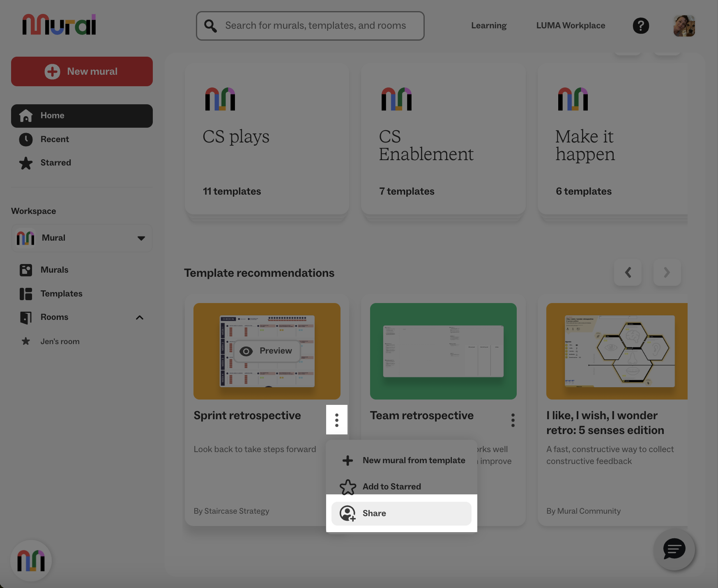Open the CS plays template collection
718x588 pixels.
click(x=267, y=139)
